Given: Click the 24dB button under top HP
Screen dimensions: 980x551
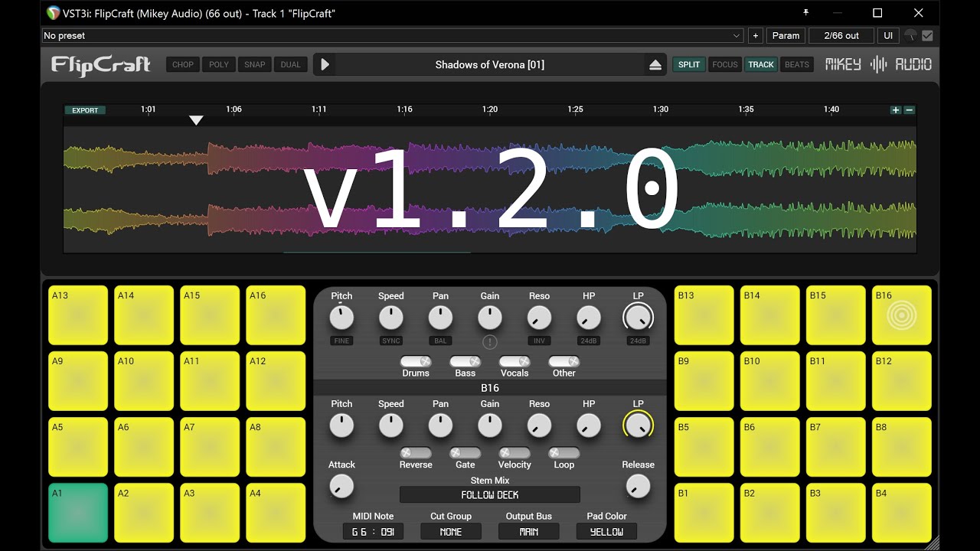Looking at the screenshot, I should 589,341.
